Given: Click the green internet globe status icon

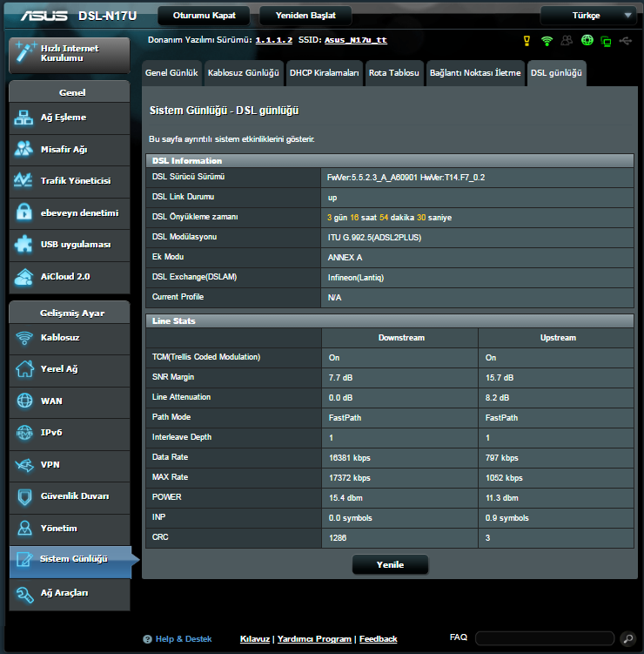Looking at the screenshot, I should click(587, 40).
